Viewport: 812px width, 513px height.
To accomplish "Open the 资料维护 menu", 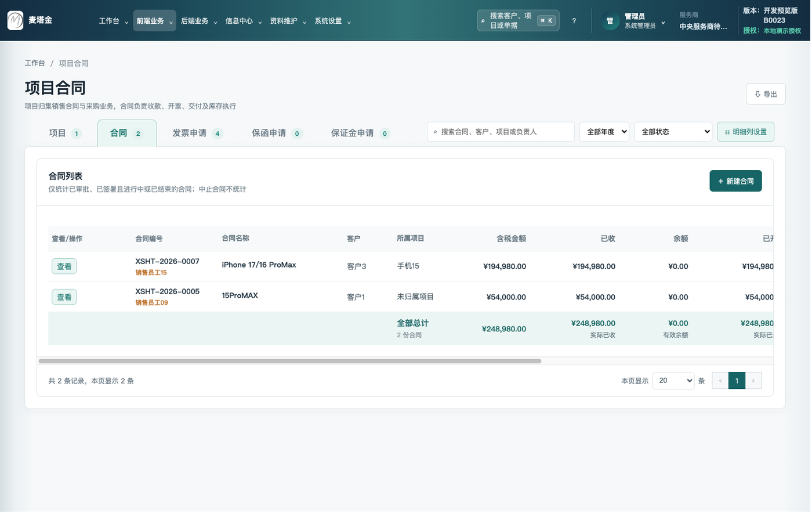I will pyautogui.click(x=289, y=21).
